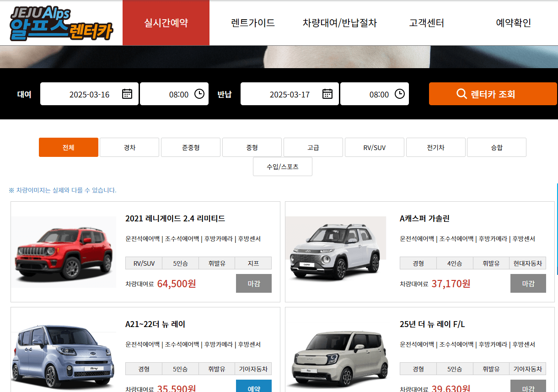Select pickup date field 2025-03-16
The height and width of the screenshot is (392, 558).
(x=89, y=94)
